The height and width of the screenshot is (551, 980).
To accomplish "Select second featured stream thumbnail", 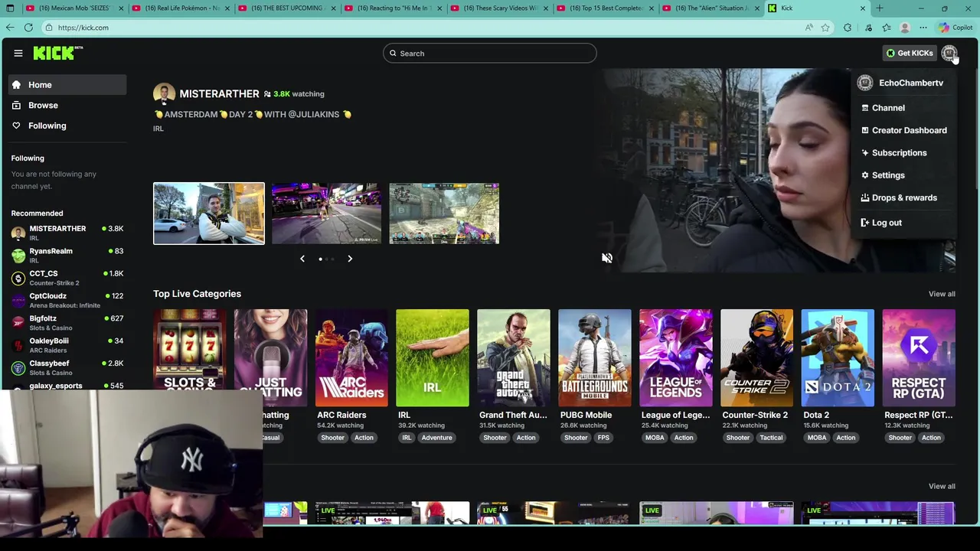I will point(326,214).
